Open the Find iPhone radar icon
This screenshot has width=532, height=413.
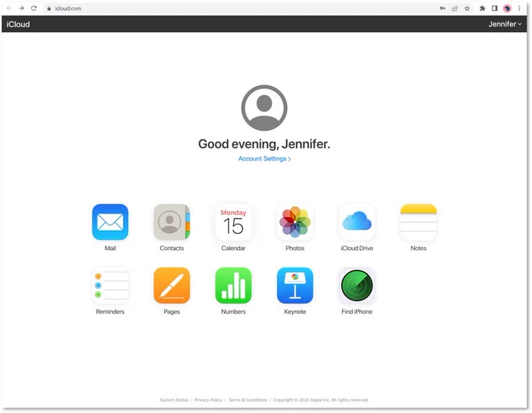(x=357, y=286)
